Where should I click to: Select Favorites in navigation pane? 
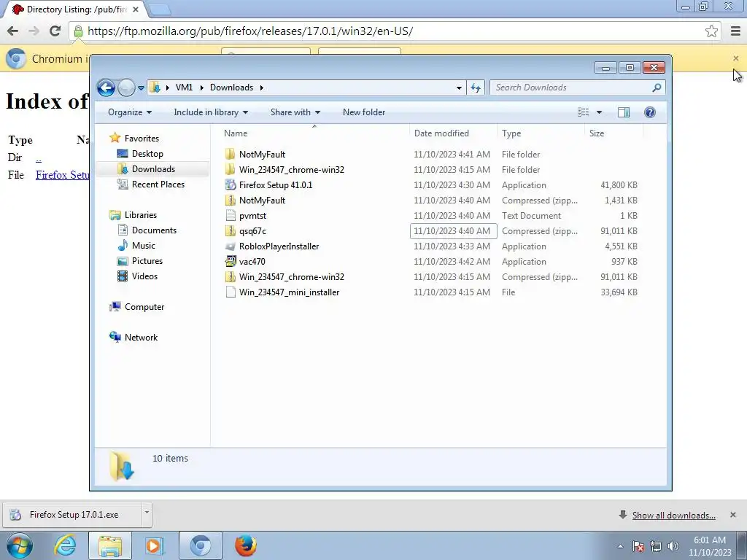(x=142, y=139)
